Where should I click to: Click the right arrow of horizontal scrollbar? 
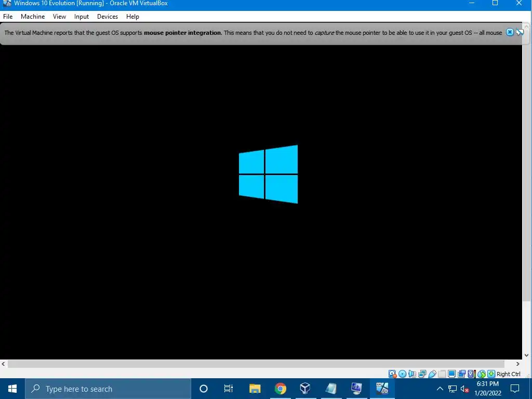518,364
